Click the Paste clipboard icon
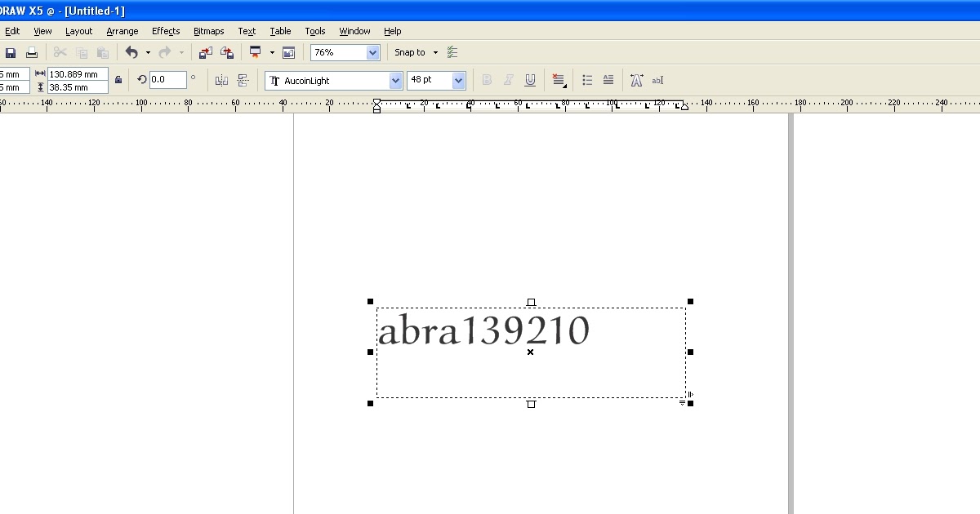The width and height of the screenshot is (980, 514). [103, 52]
